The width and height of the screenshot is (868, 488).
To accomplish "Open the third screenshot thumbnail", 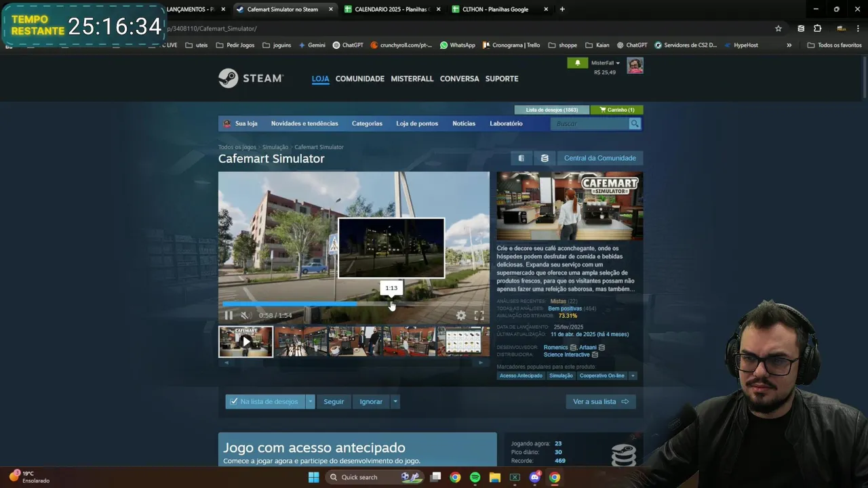I will [355, 342].
